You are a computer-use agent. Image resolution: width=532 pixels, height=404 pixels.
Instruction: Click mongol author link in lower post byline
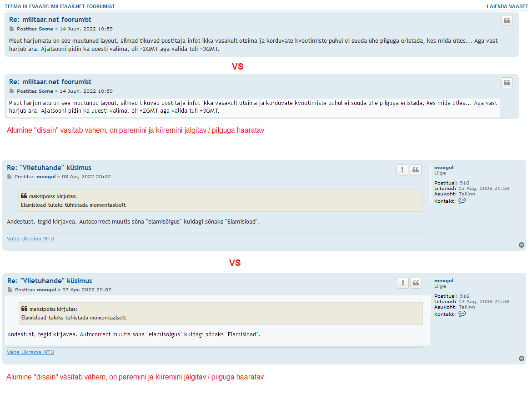tap(46, 289)
